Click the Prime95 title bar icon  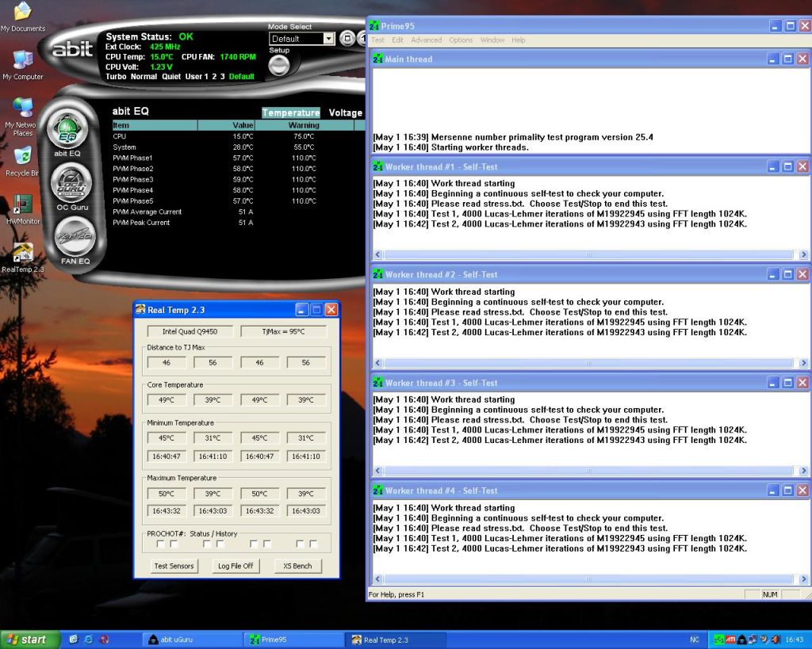coord(374,25)
